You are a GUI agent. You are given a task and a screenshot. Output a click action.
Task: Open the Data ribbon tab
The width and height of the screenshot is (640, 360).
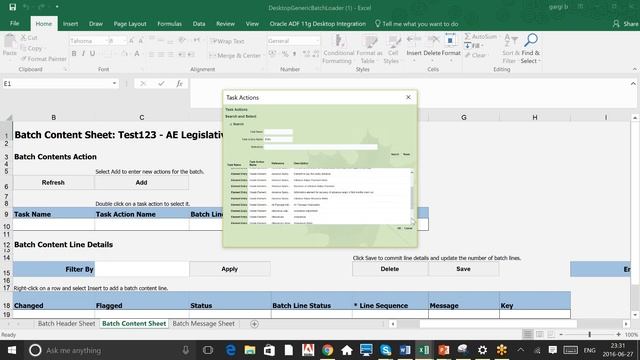[199, 24]
